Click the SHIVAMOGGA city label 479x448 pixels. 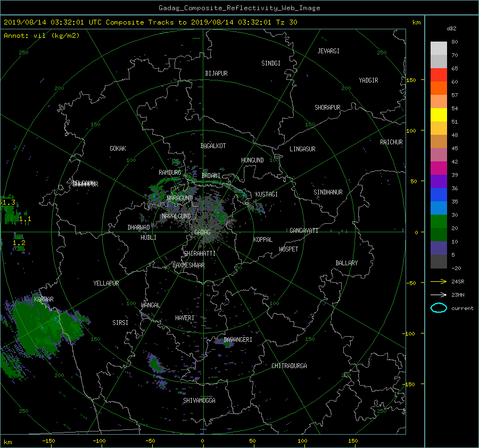coord(199,401)
